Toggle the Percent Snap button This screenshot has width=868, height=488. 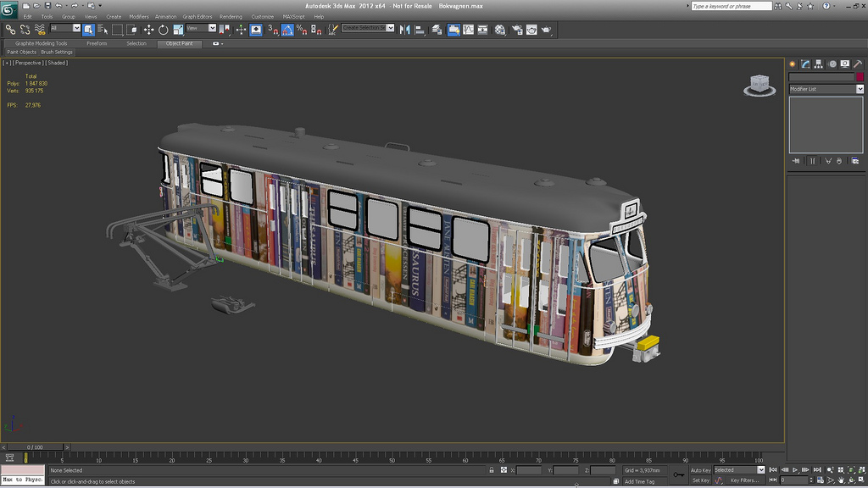point(302,30)
